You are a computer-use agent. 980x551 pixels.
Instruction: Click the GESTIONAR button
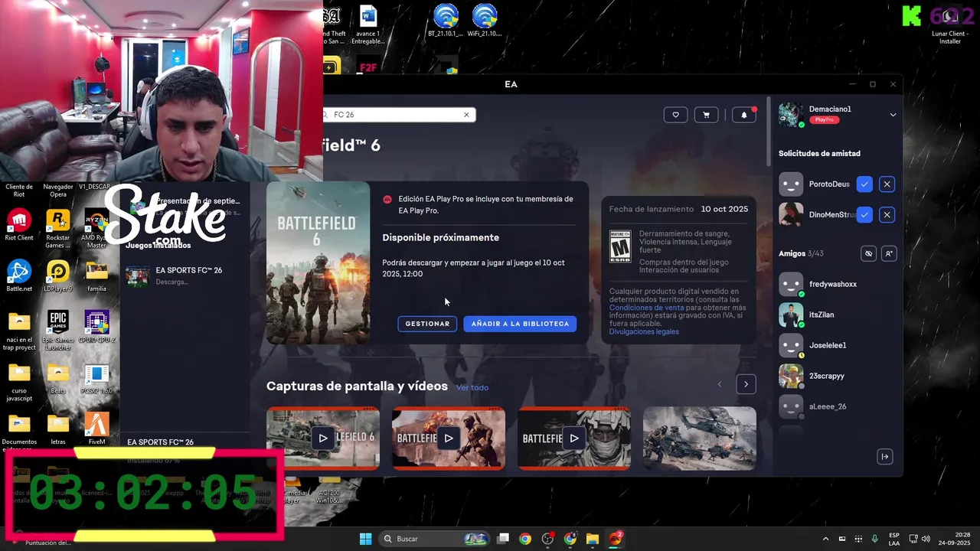pos(427,324)
